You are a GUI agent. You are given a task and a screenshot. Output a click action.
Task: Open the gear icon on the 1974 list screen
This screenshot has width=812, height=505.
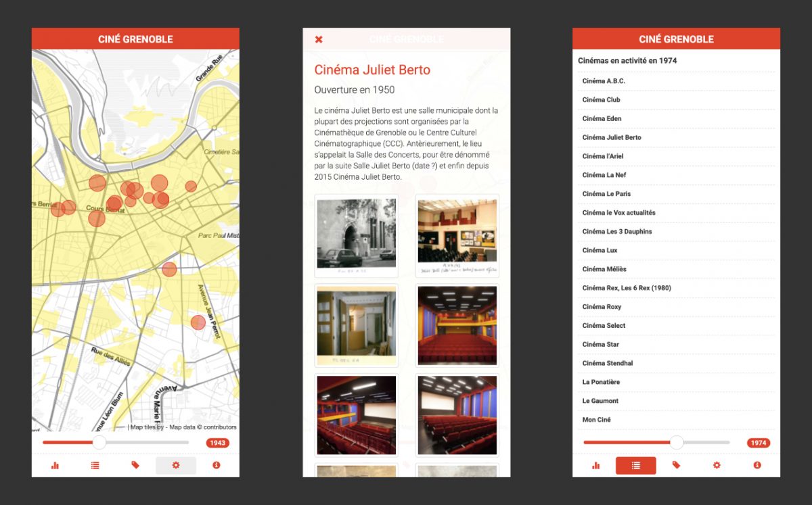pos(717,465)
